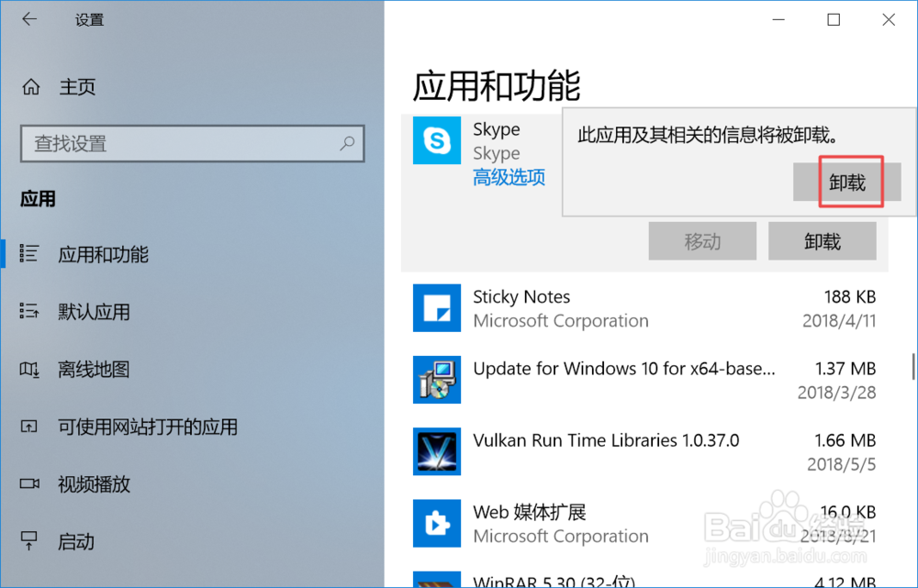Select the 离线地图 map icon
Image resolution: width=918 pixels, height=588 pixels.
pos(28,369)
